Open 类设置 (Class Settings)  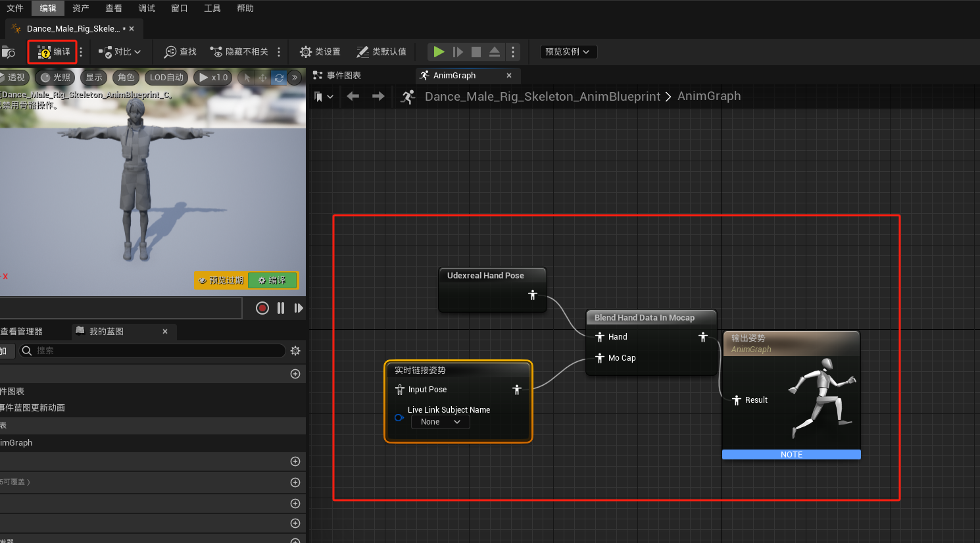pyautogui.click(x=320, y=52)
